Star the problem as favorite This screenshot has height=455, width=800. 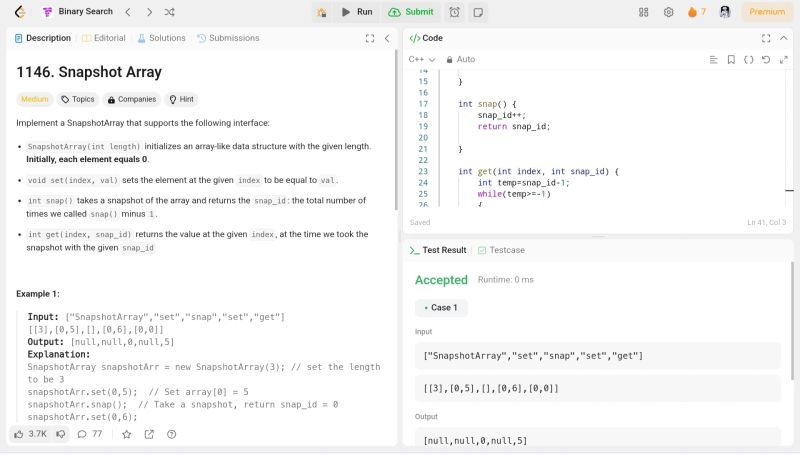pos(127,435)
